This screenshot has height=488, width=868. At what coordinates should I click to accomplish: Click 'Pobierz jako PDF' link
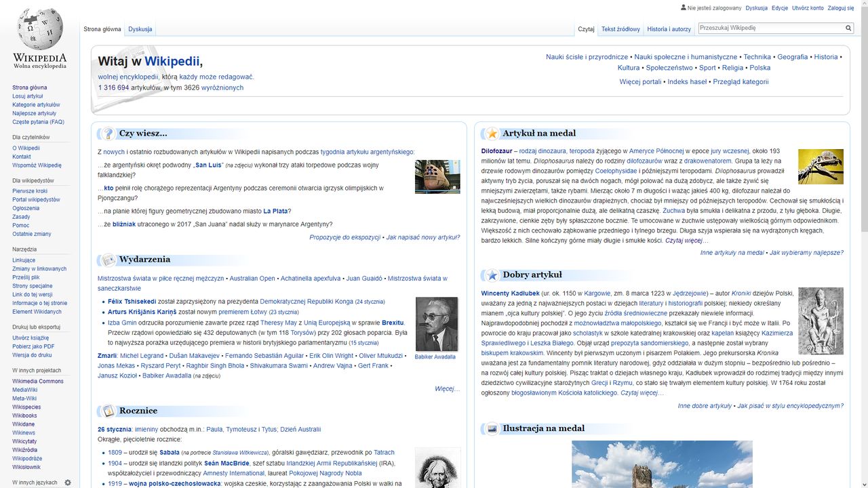33,346
